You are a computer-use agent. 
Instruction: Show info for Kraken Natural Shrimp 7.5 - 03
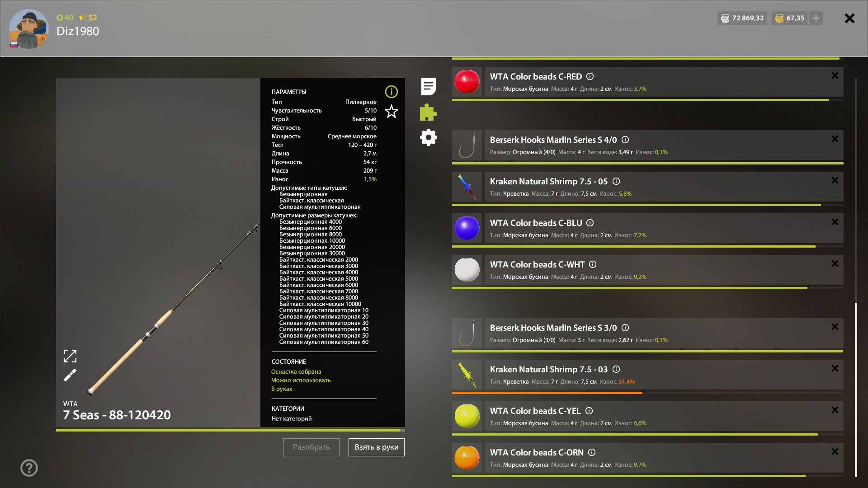616,369
